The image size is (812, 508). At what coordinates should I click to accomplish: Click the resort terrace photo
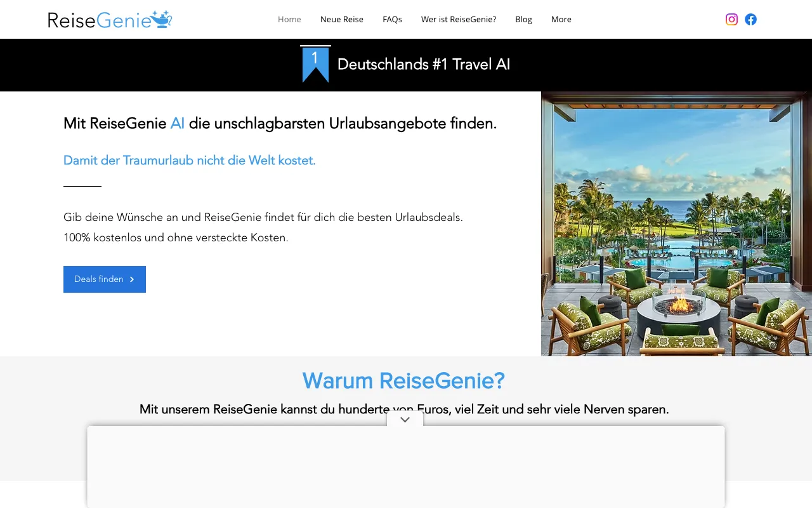tap(676, 224)
